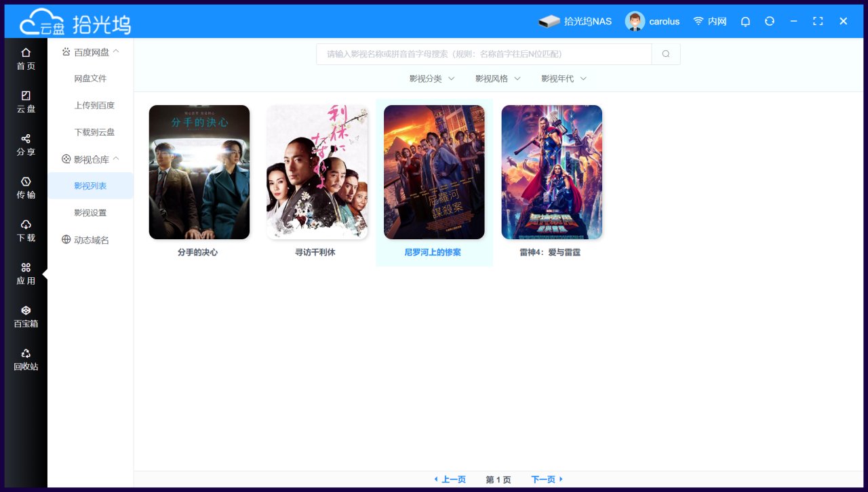Open the 分手的决心 poster thumbnail
Image resolution: width=868 pixels, height=492 pixels.
(199, 172)
